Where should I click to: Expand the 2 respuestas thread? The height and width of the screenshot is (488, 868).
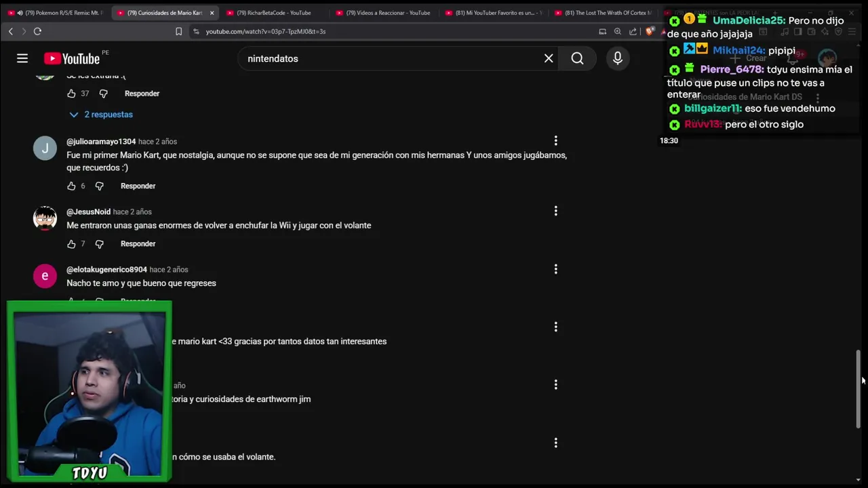point(100,115)
